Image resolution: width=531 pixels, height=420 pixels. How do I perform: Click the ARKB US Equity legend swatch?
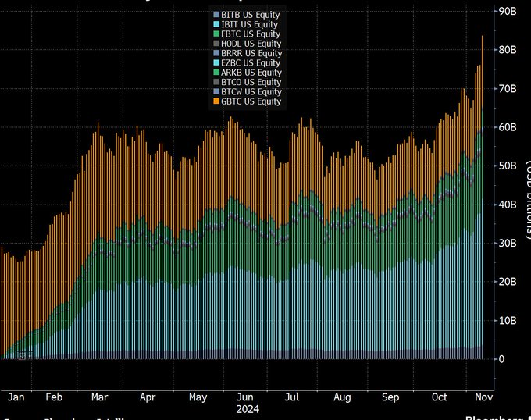click(216, 73)
